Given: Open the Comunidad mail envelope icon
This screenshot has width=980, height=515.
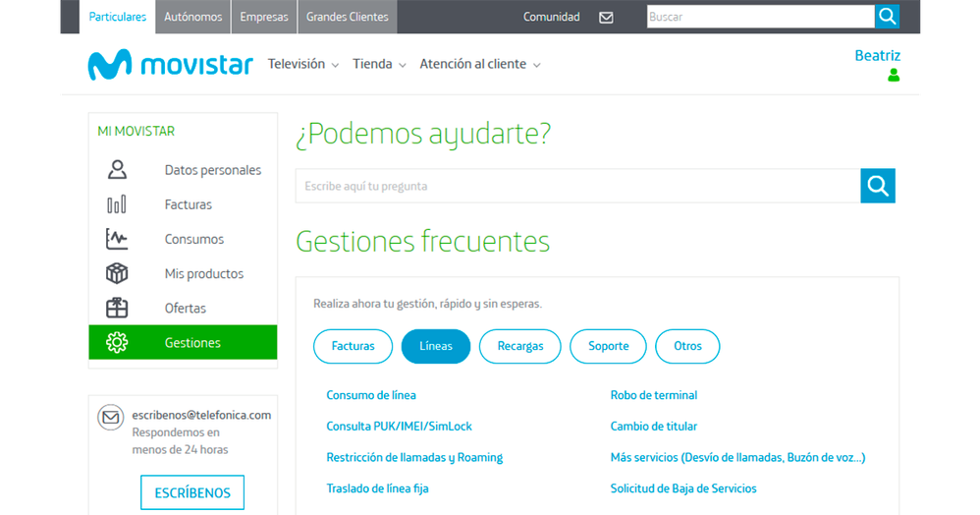Looking at the screenshot, I should point(606,17).
